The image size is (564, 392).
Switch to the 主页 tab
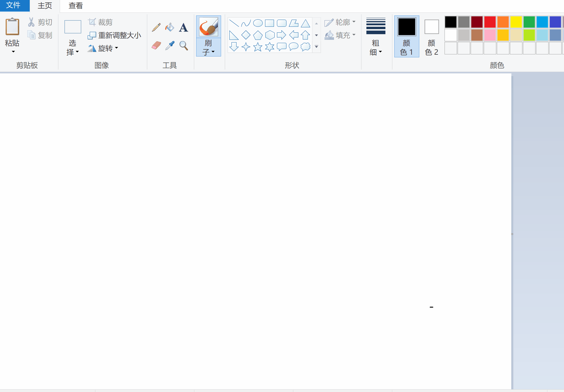click(x=45, y=6)
